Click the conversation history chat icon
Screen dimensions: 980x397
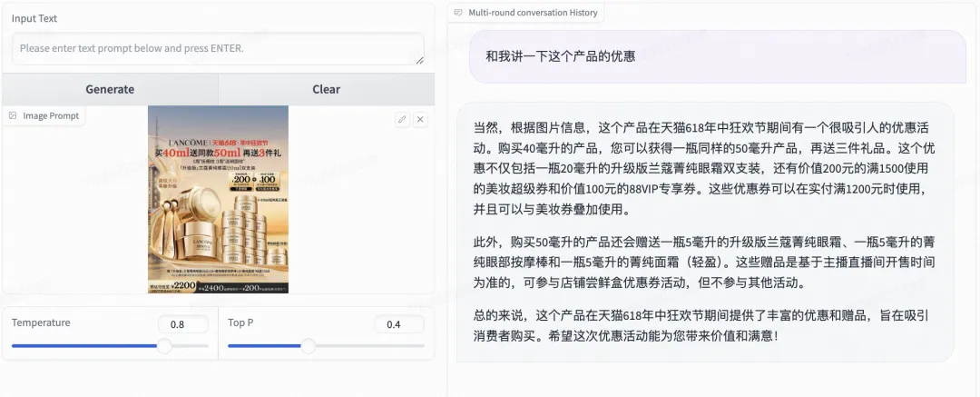(458, 13)
